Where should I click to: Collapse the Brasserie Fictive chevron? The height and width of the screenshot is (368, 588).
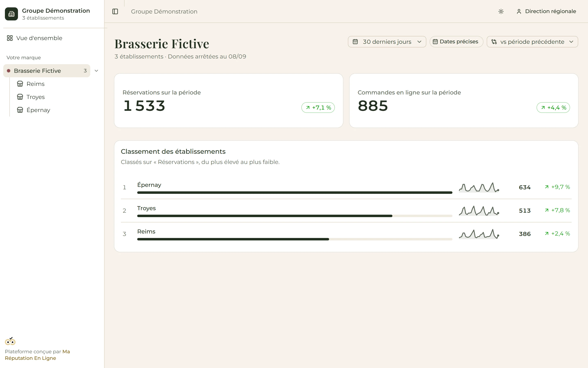click(96, 71)
